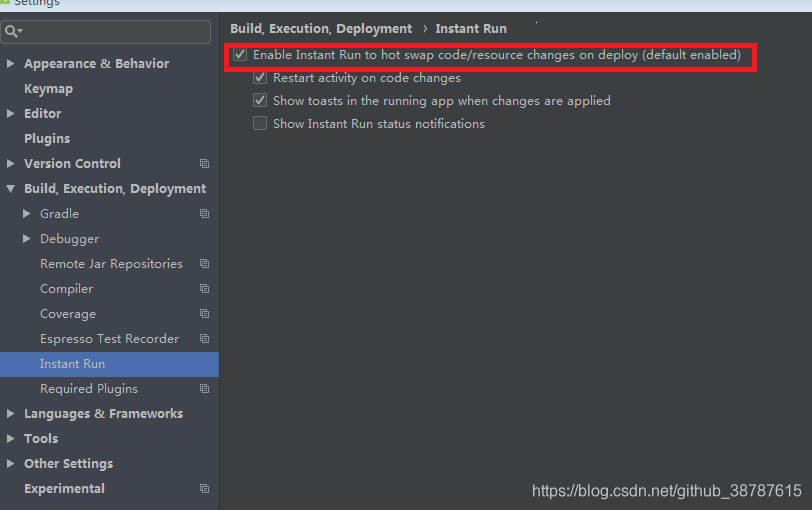
Task: Click Build, Execution, Deployment breadcrumb
Action: (321, 29)
